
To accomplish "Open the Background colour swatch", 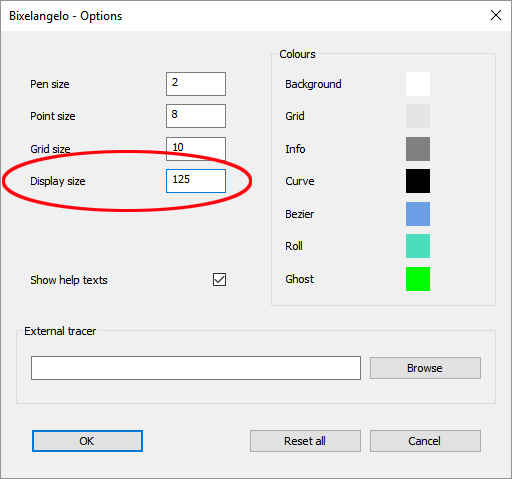I will [x=418, y=84].
